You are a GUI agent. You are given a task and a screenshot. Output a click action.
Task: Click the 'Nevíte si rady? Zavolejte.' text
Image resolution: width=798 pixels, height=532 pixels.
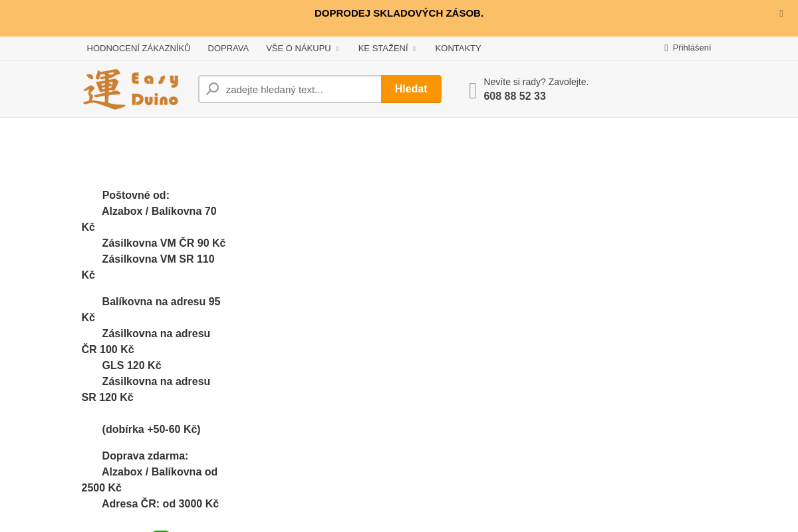click(x=536, y=82)
